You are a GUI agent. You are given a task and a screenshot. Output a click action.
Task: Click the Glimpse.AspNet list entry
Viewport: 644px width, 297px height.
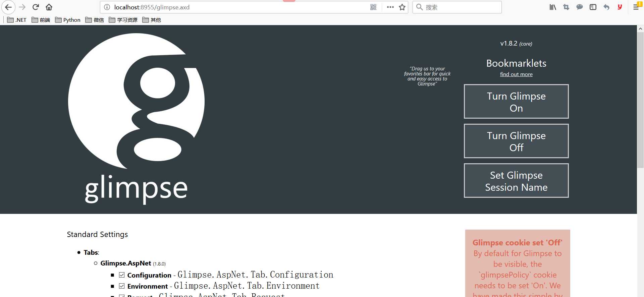[133, 263]
